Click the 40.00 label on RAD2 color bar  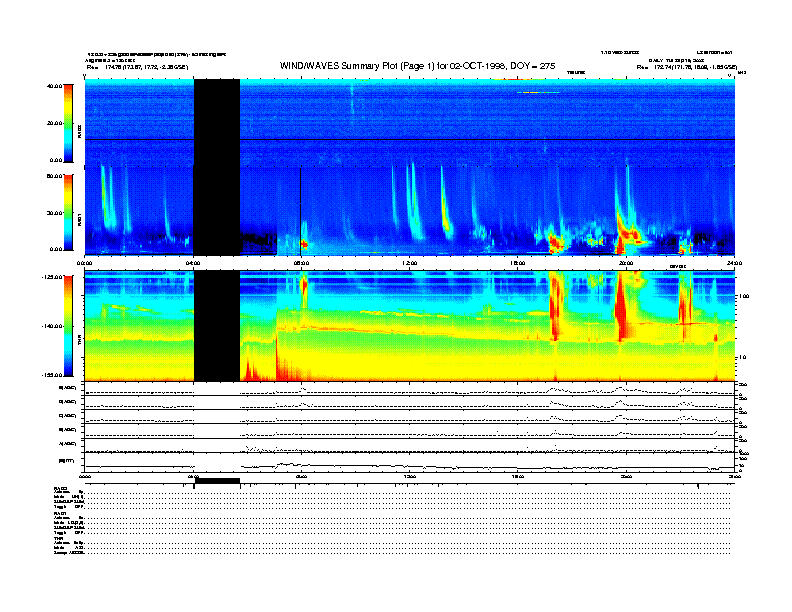(x=54, y=86)
